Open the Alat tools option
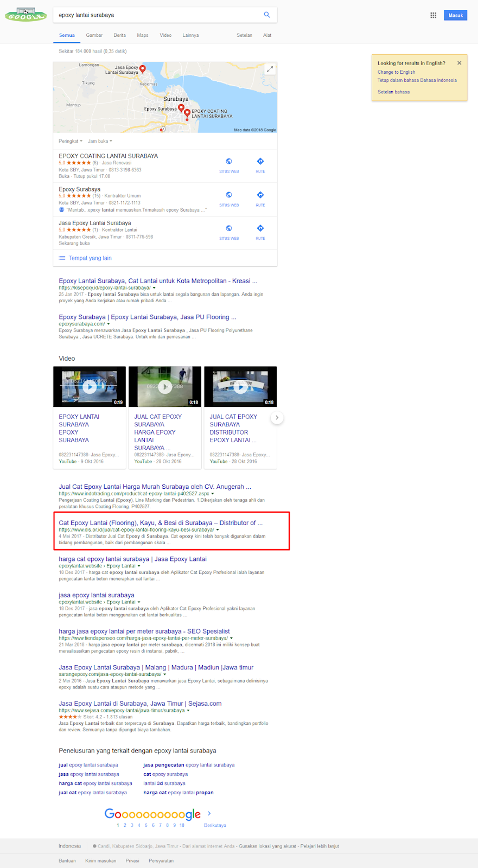Viewport: 478px width, 868px height. click(267, 35)
